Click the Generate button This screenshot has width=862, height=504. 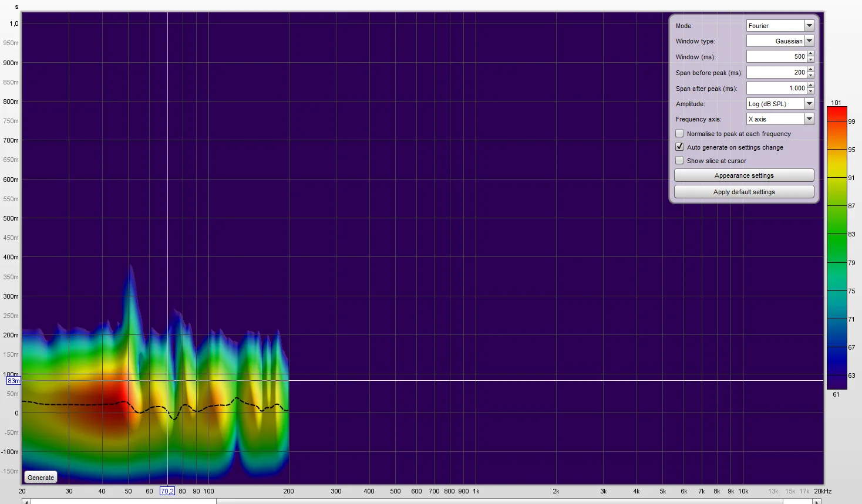click(x=41, y=478)
